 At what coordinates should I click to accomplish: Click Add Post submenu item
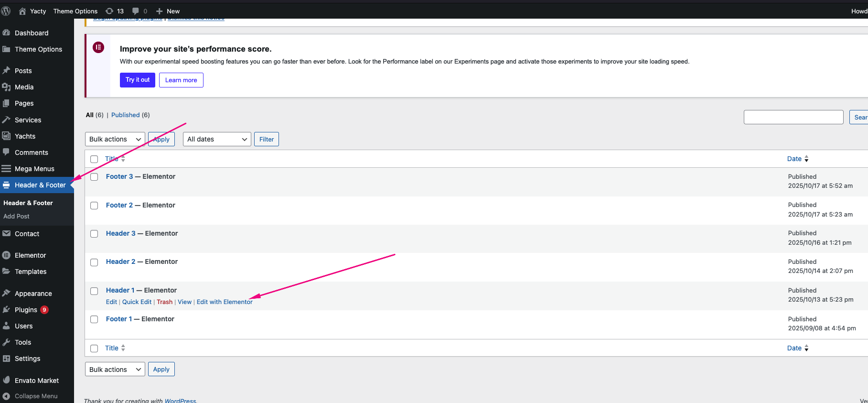pos(16,216)
